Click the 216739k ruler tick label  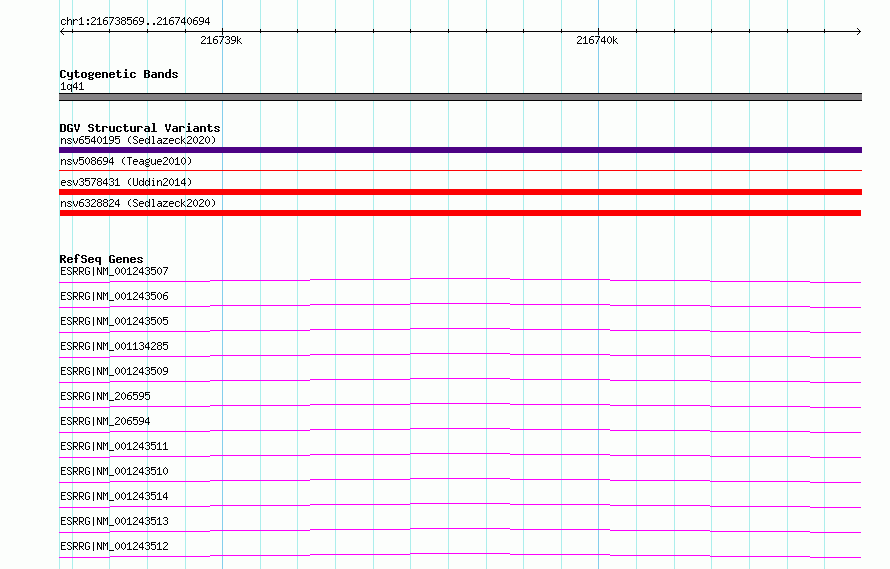click(221, 40)
